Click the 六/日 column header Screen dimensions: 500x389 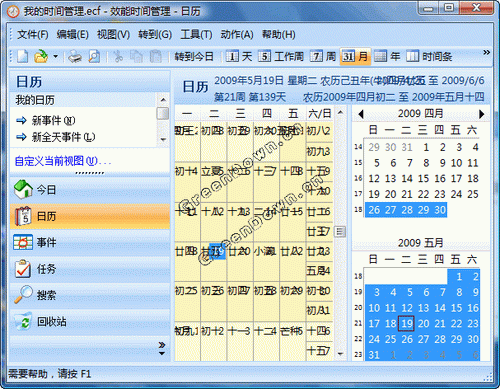319,114
